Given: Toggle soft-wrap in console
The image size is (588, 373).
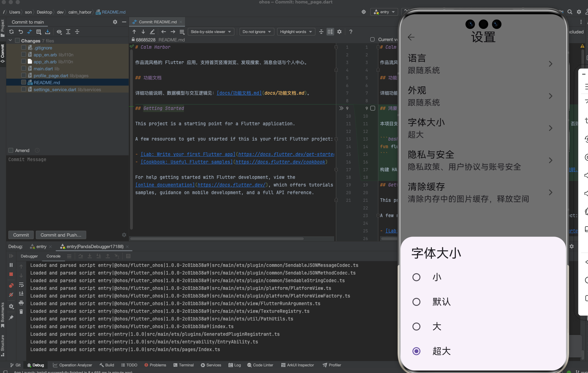Looking at the screenshot, I should point(21,285).
